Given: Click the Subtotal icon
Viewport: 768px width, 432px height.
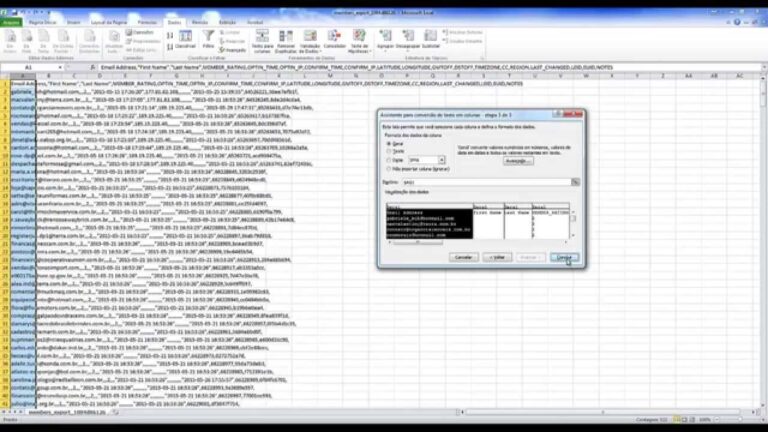Looking at the screenshot, I should (x=431, y=39).
